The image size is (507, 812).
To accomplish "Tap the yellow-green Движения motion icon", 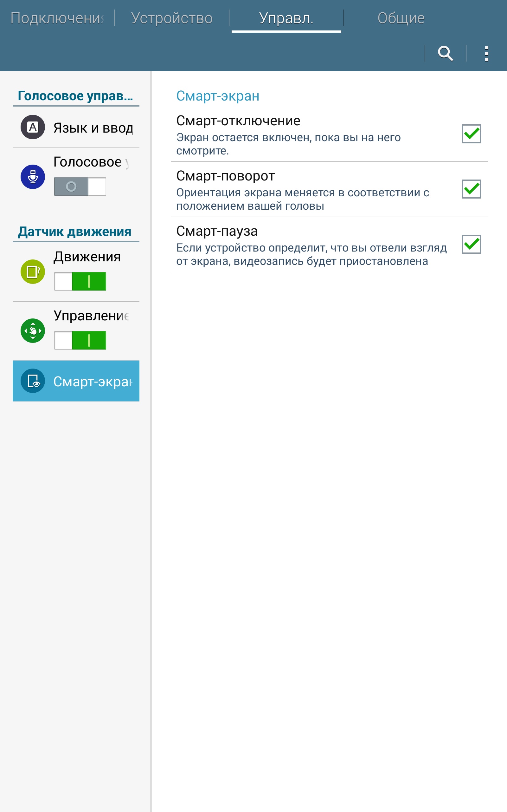I will pyautogui.click(x=33, y=272).
